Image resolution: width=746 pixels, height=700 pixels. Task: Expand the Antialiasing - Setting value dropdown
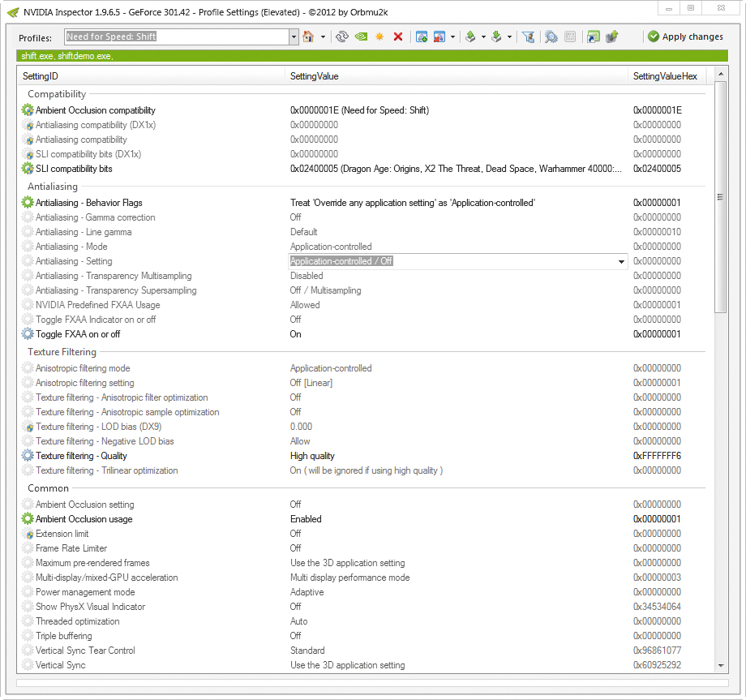pos(621,261)
